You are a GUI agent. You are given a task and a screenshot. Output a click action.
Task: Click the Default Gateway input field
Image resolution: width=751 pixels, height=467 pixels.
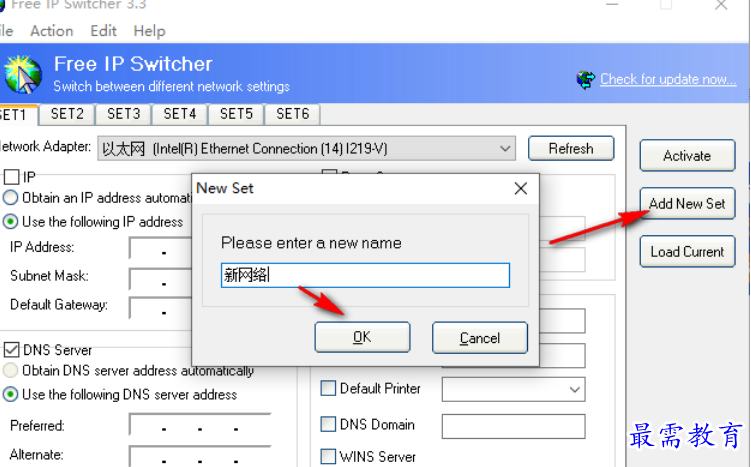click(160, 308)
